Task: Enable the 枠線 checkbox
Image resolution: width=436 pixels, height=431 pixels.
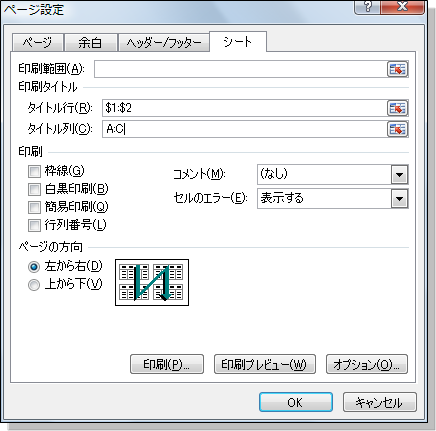Action: [x=34, y=172]
